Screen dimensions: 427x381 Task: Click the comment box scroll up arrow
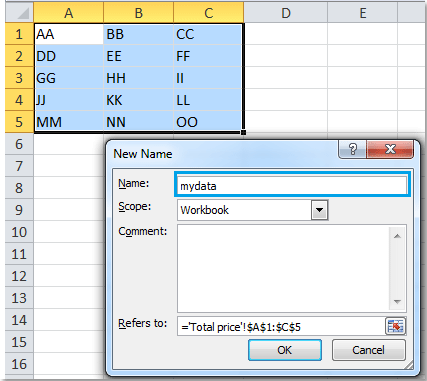[x=397, y=236]
